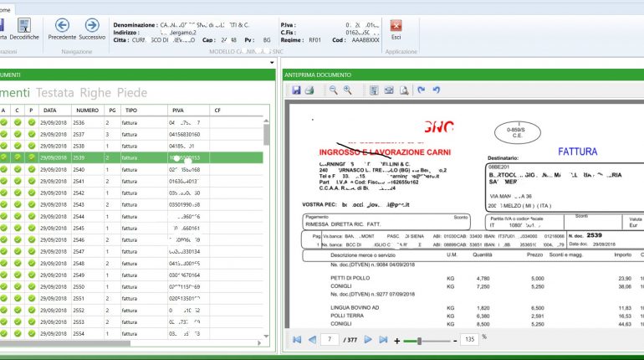644x360 pixels.
Task: Select invoice row number 2554
Action: 131,334
